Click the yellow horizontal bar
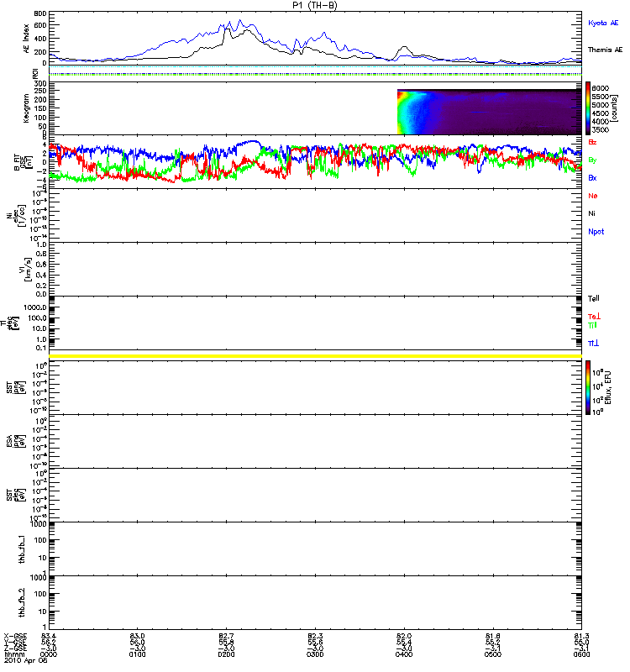Viewport: 630px width, 672px height. point(316,356)
